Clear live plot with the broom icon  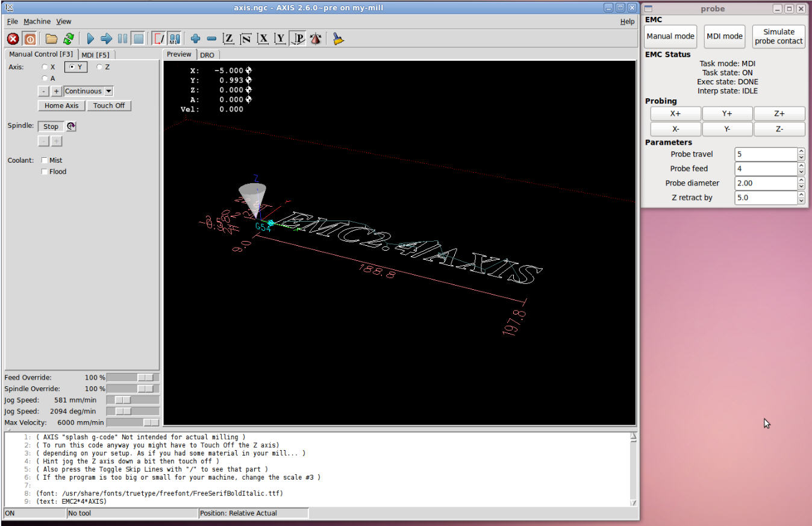[x=338, y=39]
